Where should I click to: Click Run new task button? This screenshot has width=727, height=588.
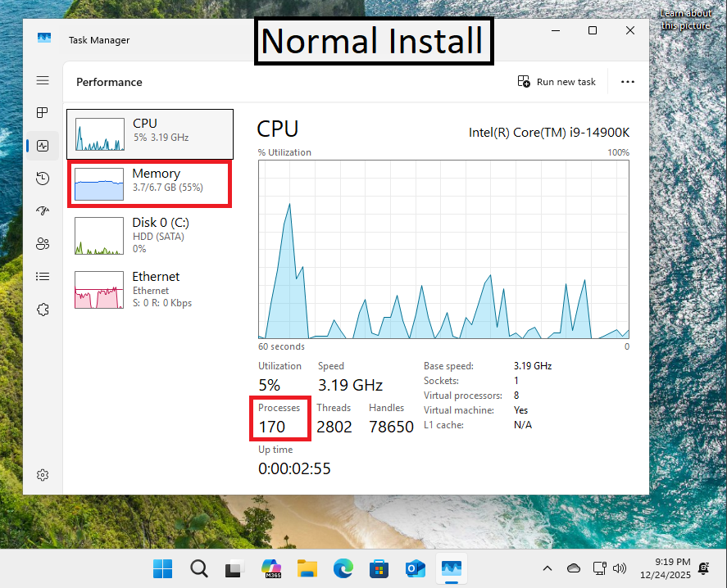pyautogui.click(x=557, y=82)
